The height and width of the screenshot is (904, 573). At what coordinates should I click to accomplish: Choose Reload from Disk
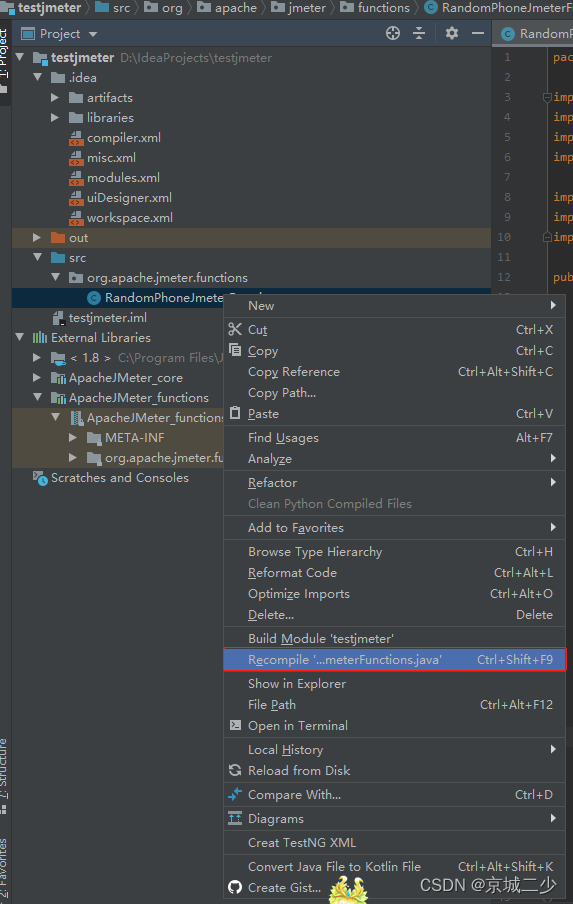[394, 770]
